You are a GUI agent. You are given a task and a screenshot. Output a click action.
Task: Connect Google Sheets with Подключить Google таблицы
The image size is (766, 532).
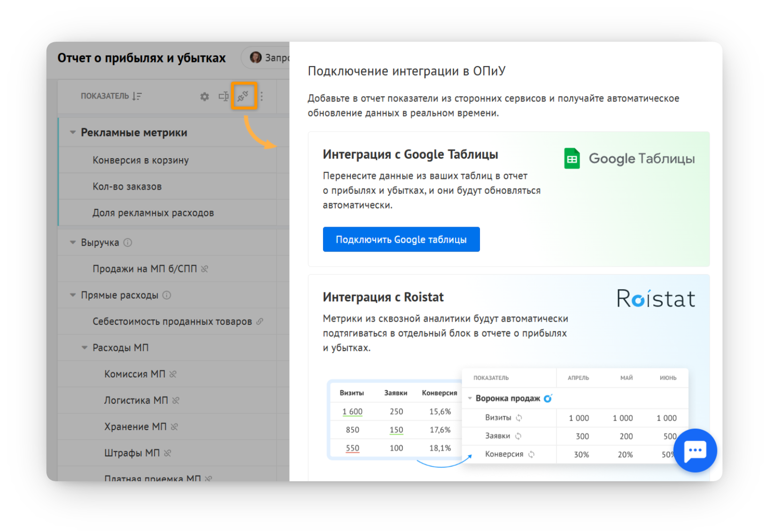tap(401, 239)
